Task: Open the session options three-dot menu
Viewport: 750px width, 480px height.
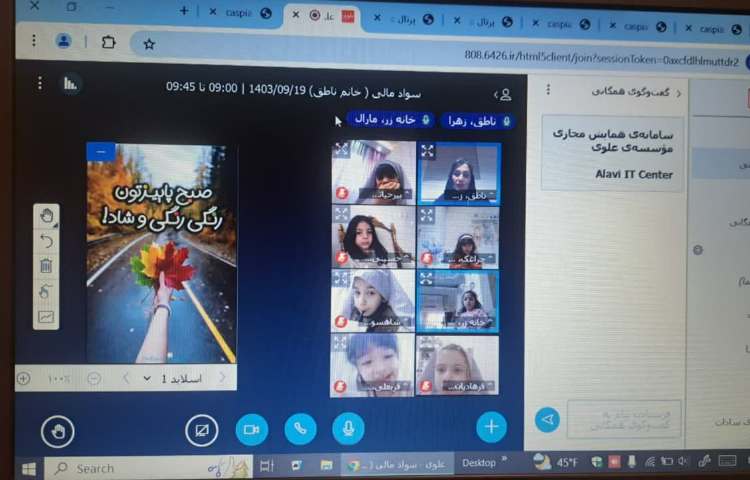Action: coord(40,83)
